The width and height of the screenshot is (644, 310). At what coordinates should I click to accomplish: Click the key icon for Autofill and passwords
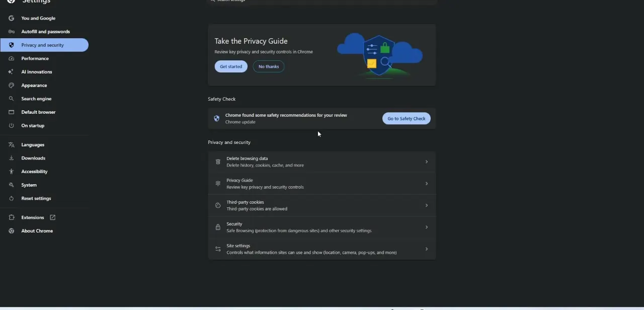click(11, 32)
